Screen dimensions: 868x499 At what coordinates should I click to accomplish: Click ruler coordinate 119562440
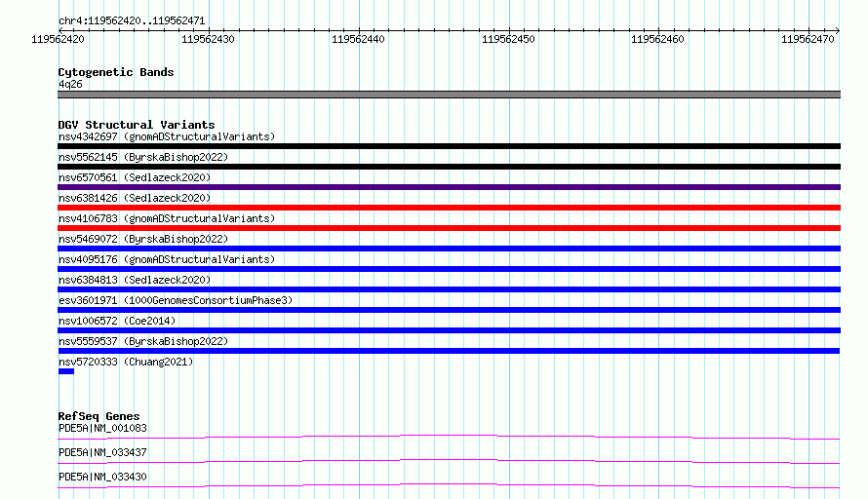[x=358, y=39]
